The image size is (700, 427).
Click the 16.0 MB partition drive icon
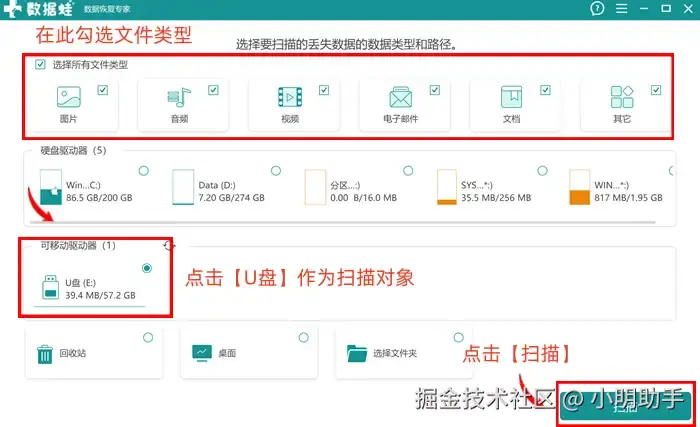pos(315,187)
